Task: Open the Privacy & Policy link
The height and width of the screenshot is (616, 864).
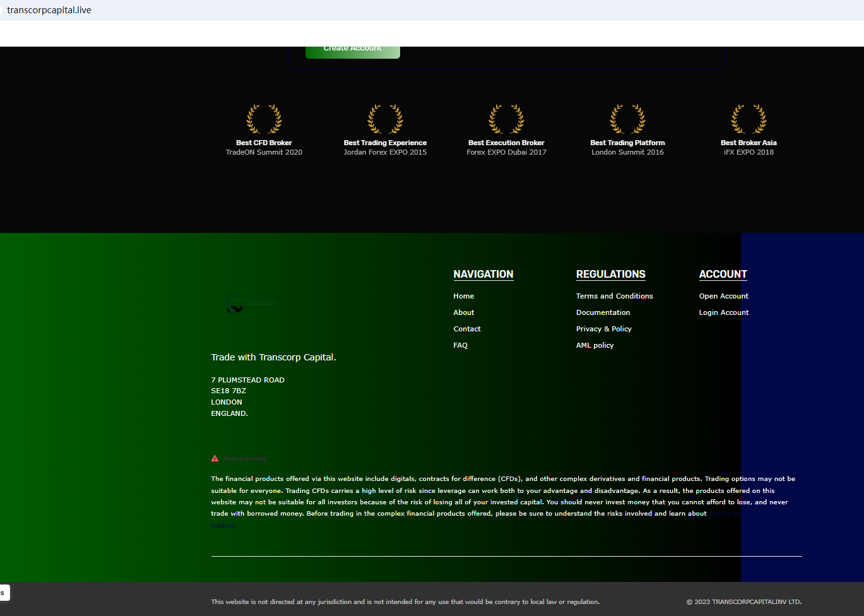Action: click(603, 329)
